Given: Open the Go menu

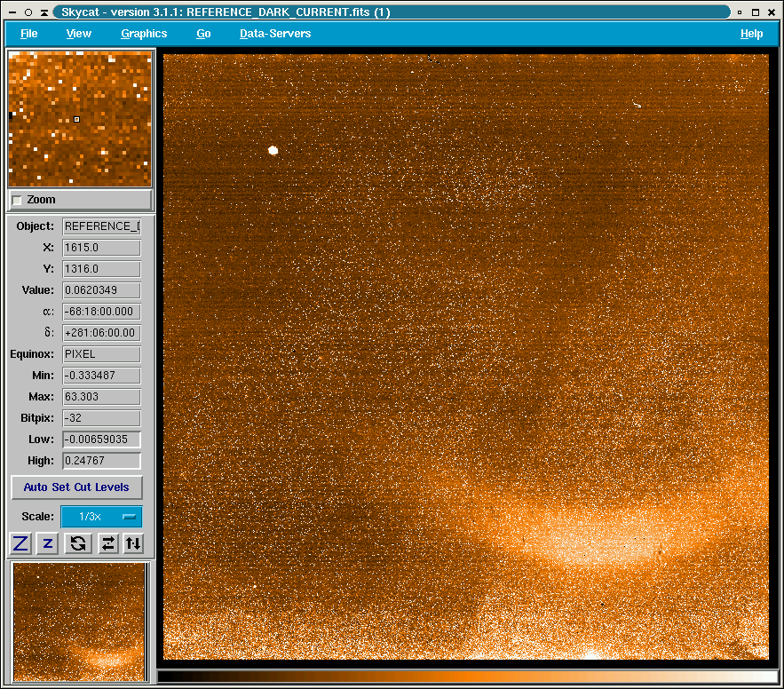Looking at the screenshot, I should click(x=203, y=34).
